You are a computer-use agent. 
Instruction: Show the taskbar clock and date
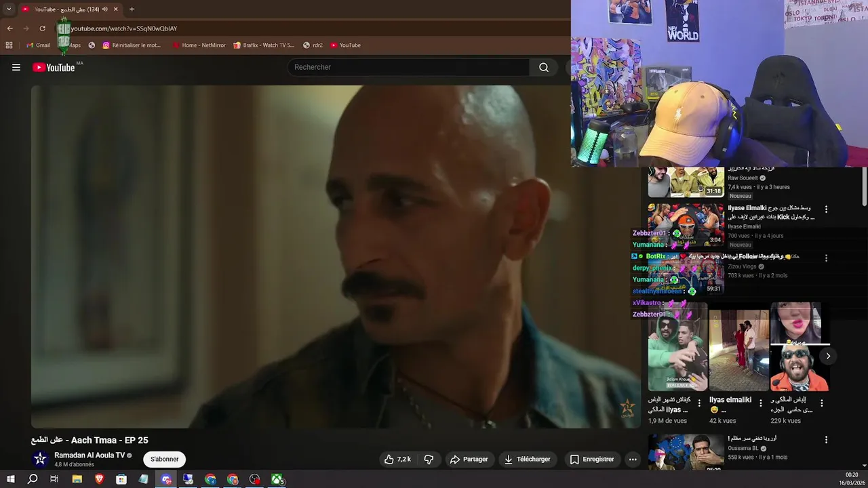pyautogui.click(x=852, y=479)
